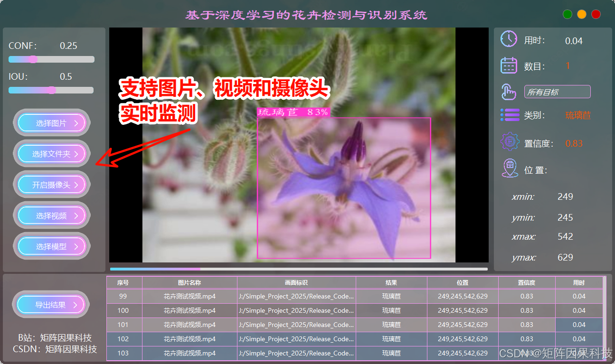Image resolution: width=615 pixels, height=364 pixels.
Task: Click the 琉璃苣 result in row 103
Action: click(x=391, y=353)
